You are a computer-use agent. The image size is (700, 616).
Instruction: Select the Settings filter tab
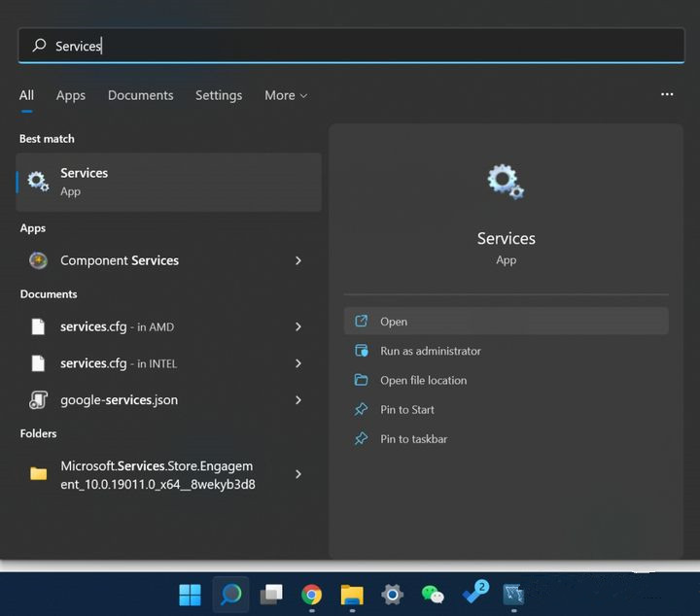coord(219,95)
